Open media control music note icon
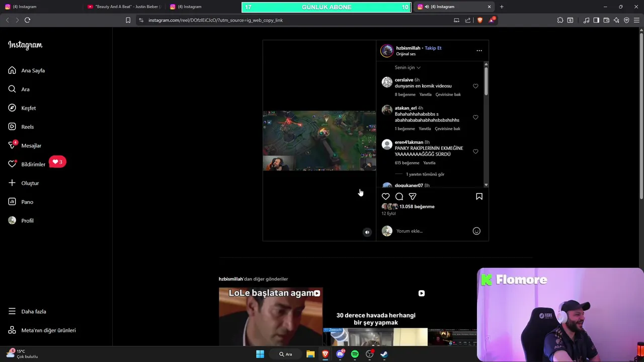 point(586,20)
